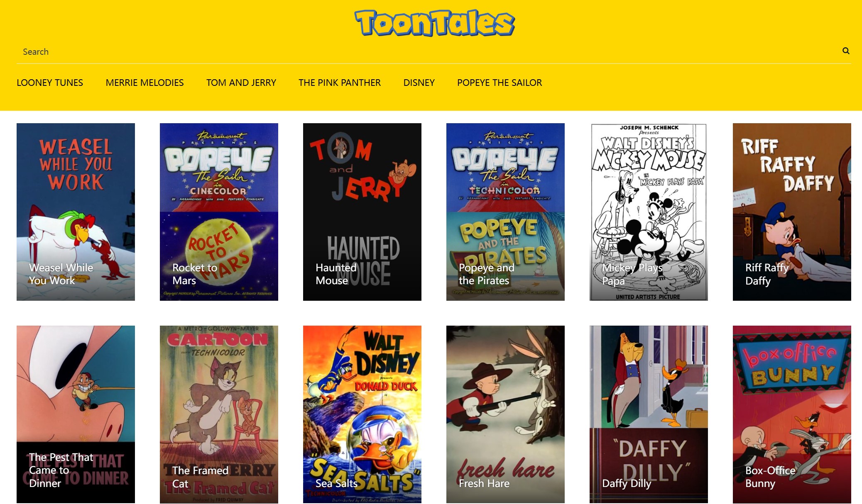Select Tom and Jerry menu item
The image size is (862, 504).
pos(241,83)
